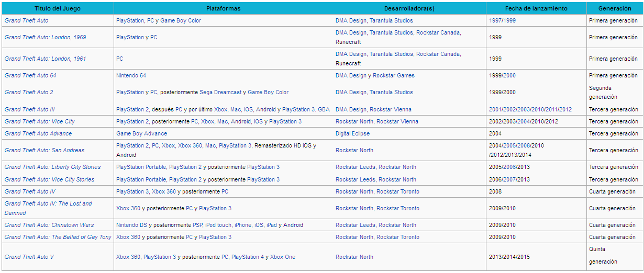Click the 2006 link in Liberty City Stories row
The width and height of the screenshot is (644, 273).
click(x=509, y=167)
